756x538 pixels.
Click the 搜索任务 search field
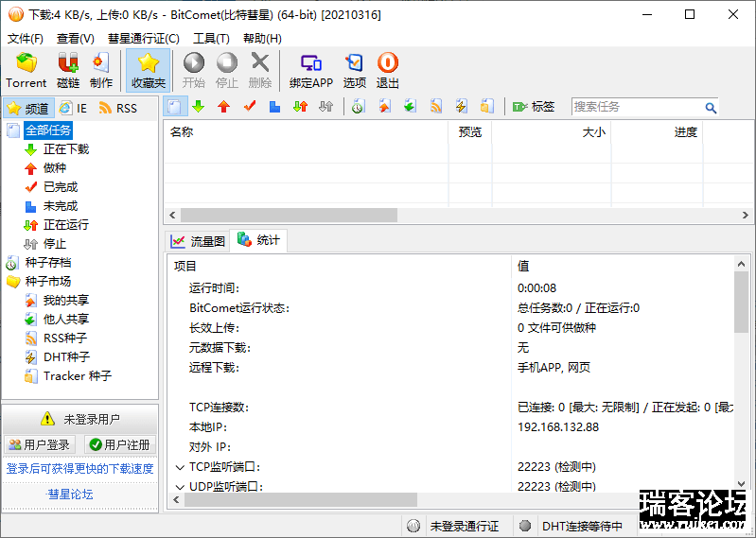638,107
